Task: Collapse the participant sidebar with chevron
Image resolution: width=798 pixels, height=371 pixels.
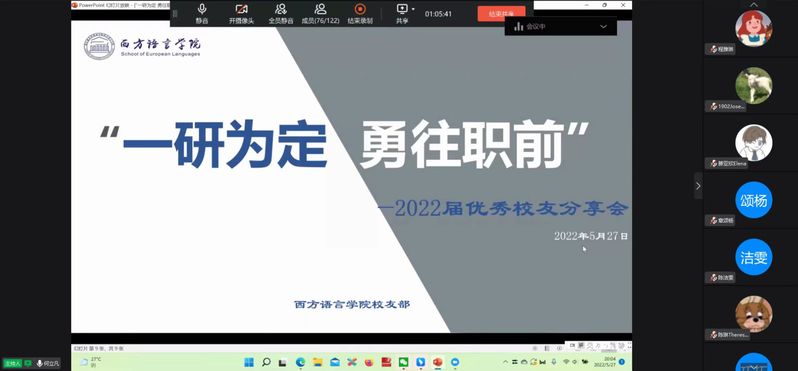Action: click(x=698, y=186)
